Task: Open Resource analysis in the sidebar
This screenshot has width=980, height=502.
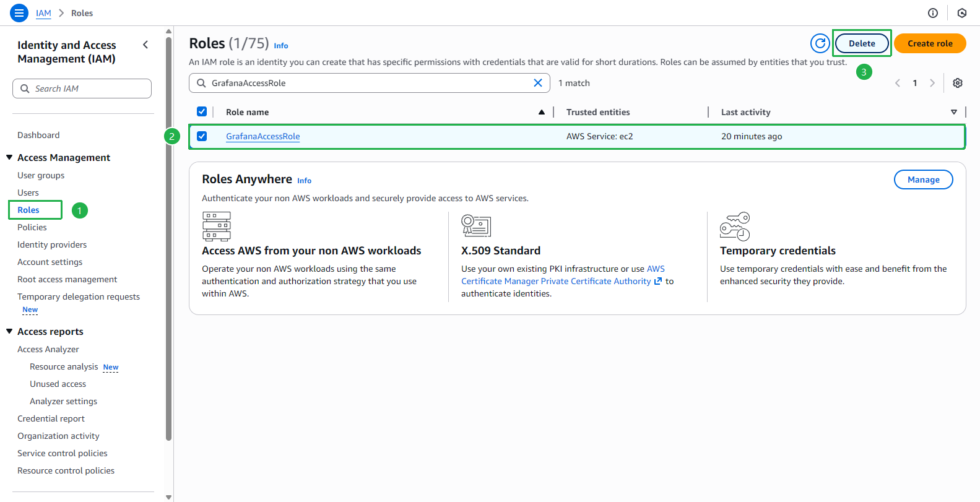Action: tap(64, 366)
